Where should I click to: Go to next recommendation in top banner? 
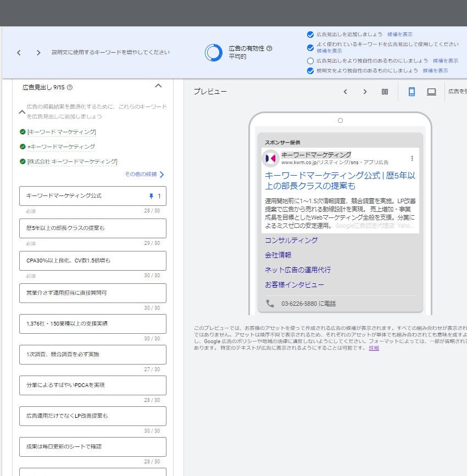(38, 53)
